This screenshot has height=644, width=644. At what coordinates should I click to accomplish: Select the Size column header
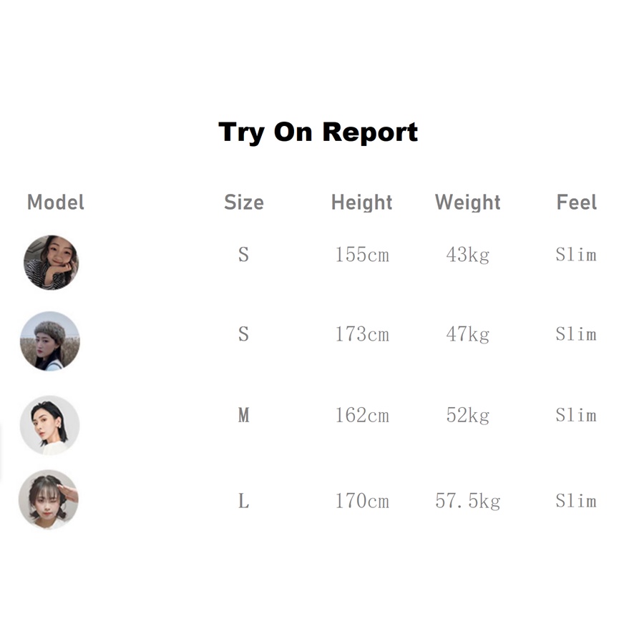(243, 203)
